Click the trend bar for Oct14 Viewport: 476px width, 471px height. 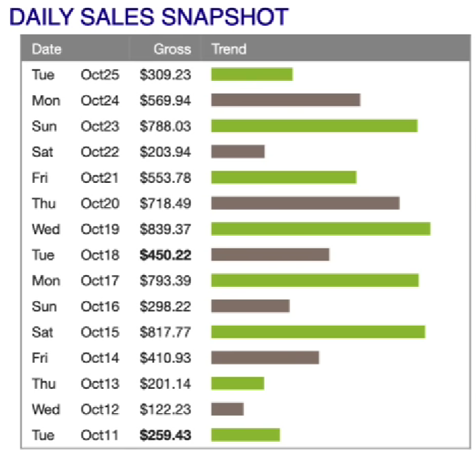tap(265, 357)
